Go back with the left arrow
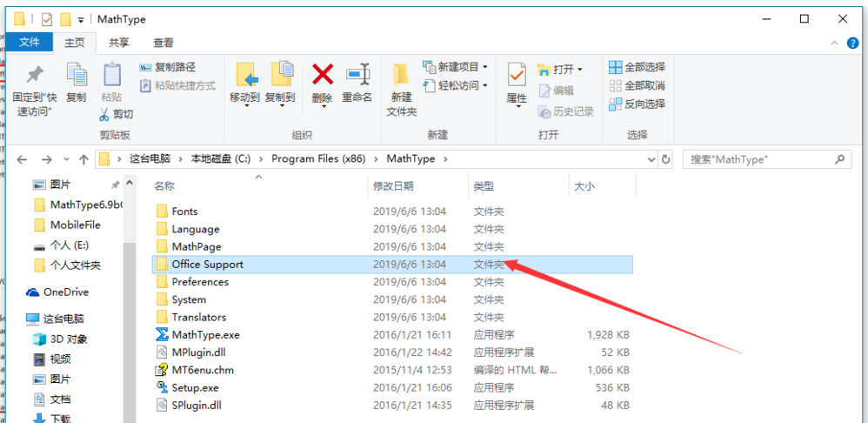Screen dimensions: 868x423 pyautogui.click(x=22, y=159)
